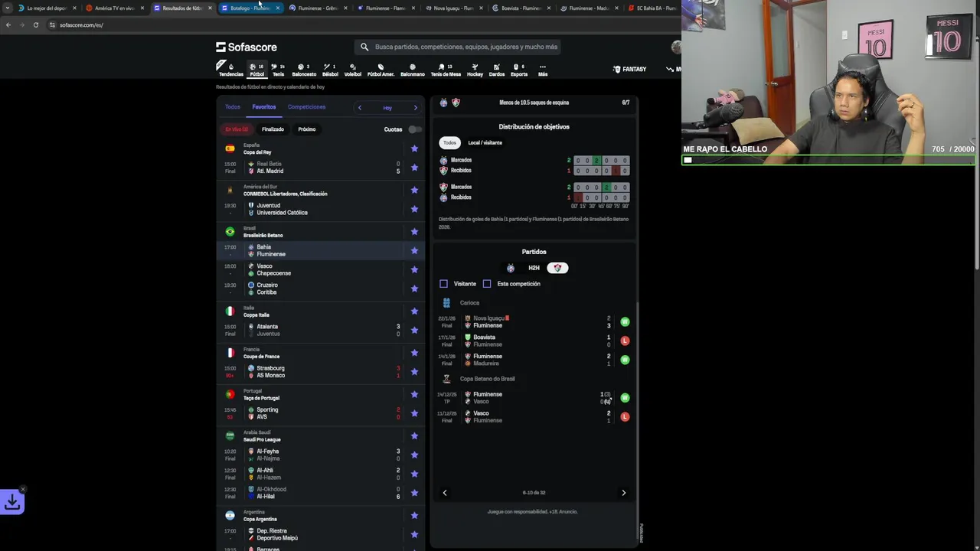Image resolution: width=980 pixels, height=551 pixels.
Task: Open the Voleibol sport section
Action: [x=353, y=70]
